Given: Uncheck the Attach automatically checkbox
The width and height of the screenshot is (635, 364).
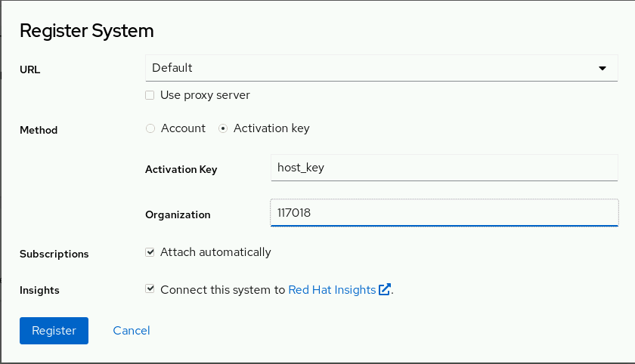Looking at the screenshot, I should pyautogui.click(x=150, y=252).
